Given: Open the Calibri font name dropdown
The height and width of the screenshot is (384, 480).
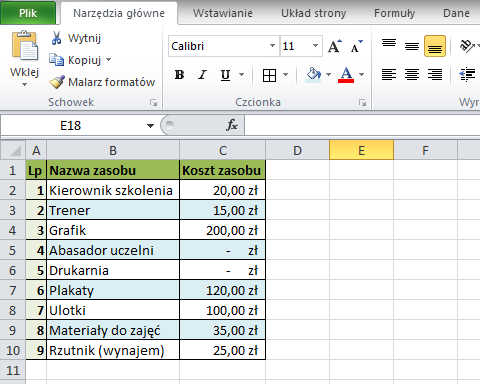Looking at the screenshot, I should [x=272, y=46].
